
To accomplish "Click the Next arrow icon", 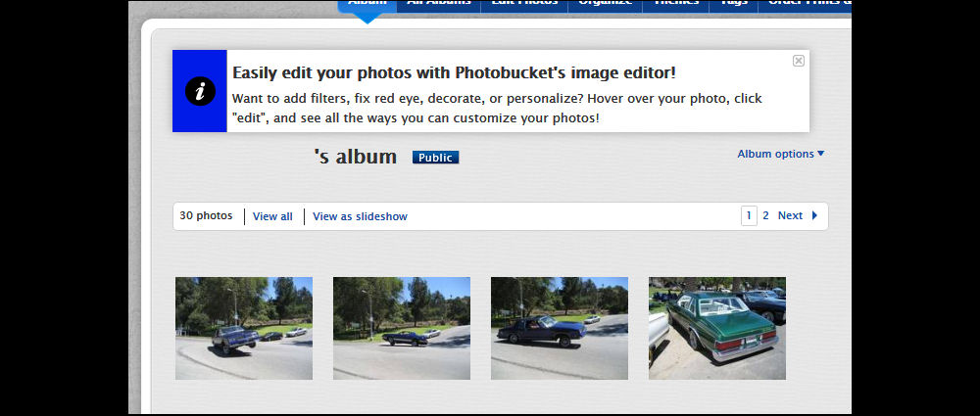I will 814,215.
